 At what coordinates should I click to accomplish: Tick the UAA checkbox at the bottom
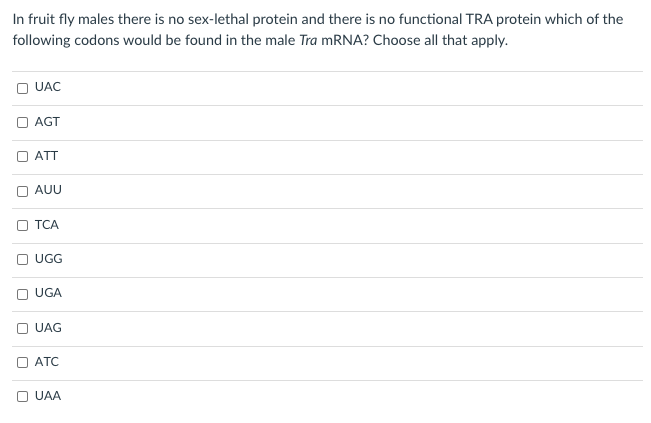[22, 396]
